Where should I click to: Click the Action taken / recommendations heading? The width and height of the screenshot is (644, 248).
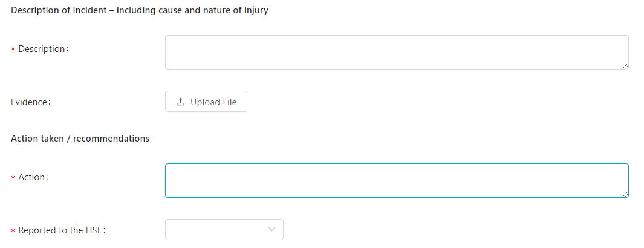coord(80,139)
